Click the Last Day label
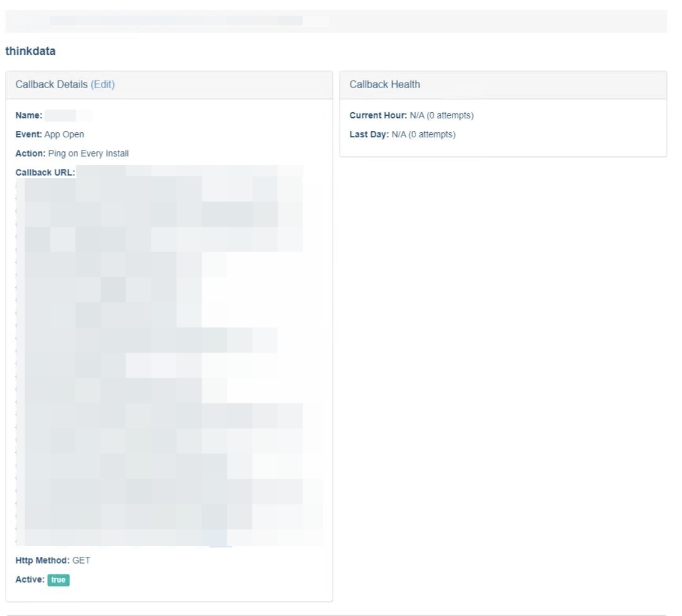The height and width of the screenshot is (616, 682). 369,134
